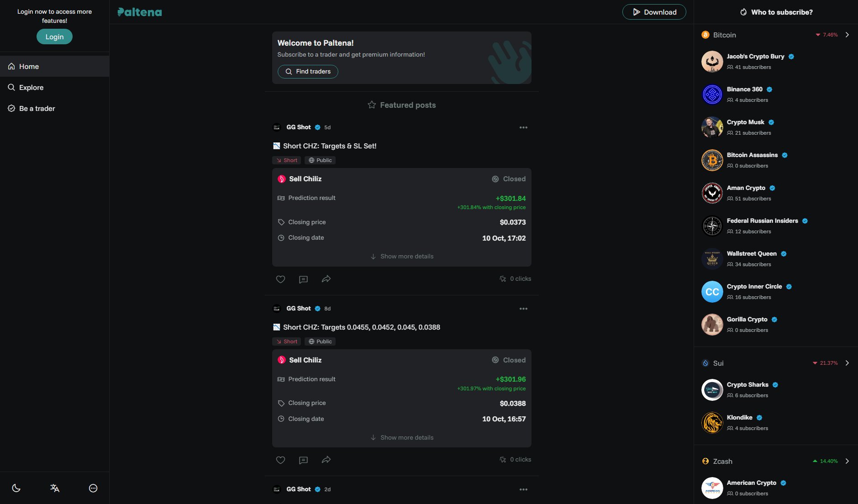Like the second Short CHZ post
This screenshot has height=504, width=858.
280,460
